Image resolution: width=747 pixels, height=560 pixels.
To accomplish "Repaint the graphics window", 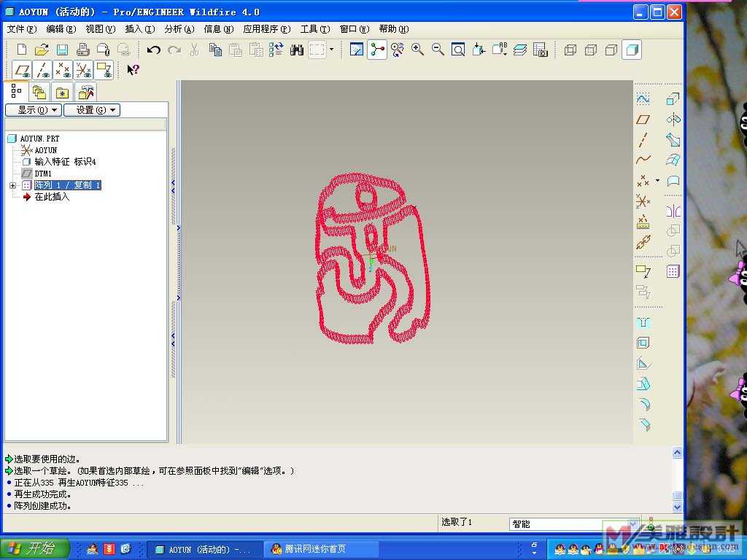I will pos(356,50).
